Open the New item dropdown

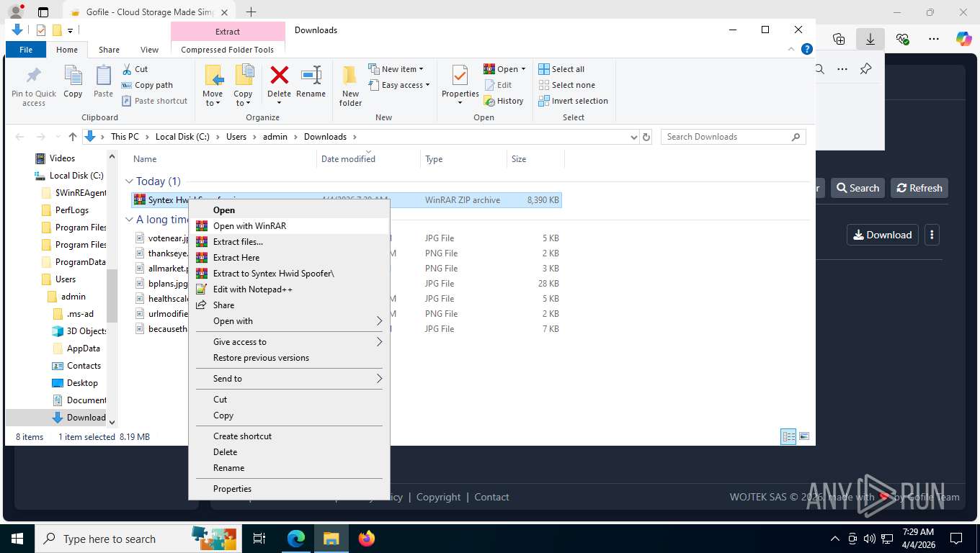click(396, 69)
